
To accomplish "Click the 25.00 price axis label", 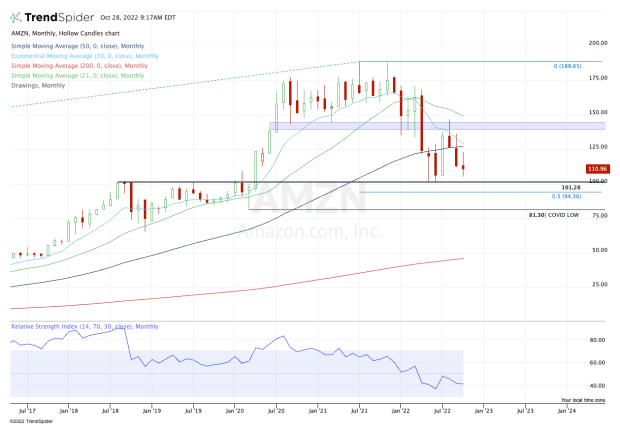I will pyautogui.click(x=599, y=284).
